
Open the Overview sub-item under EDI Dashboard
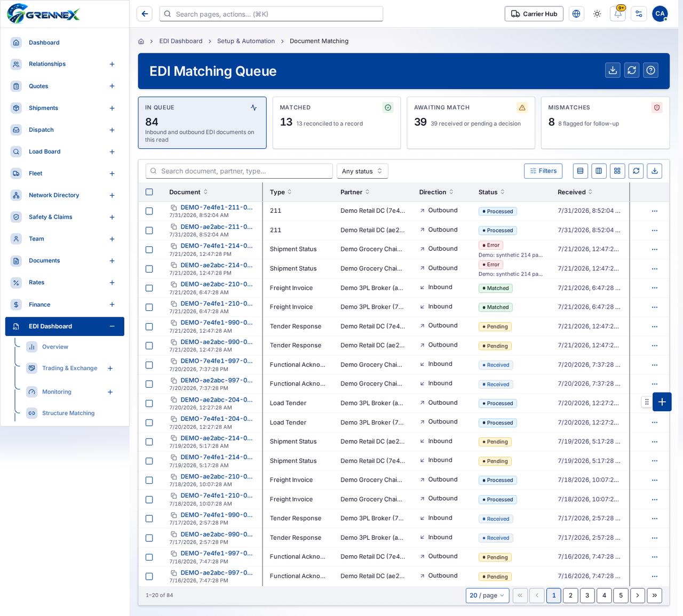pyautogui.click(x=55, y=347)
